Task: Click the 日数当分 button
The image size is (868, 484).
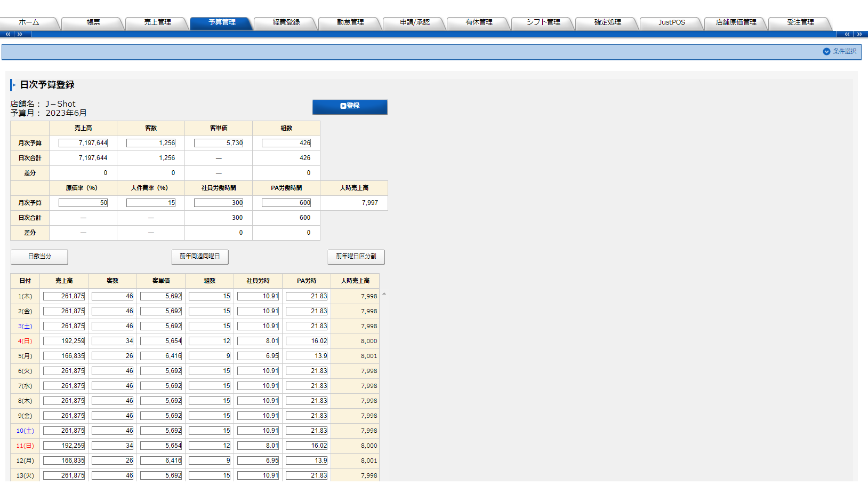Action: (39, 257)
